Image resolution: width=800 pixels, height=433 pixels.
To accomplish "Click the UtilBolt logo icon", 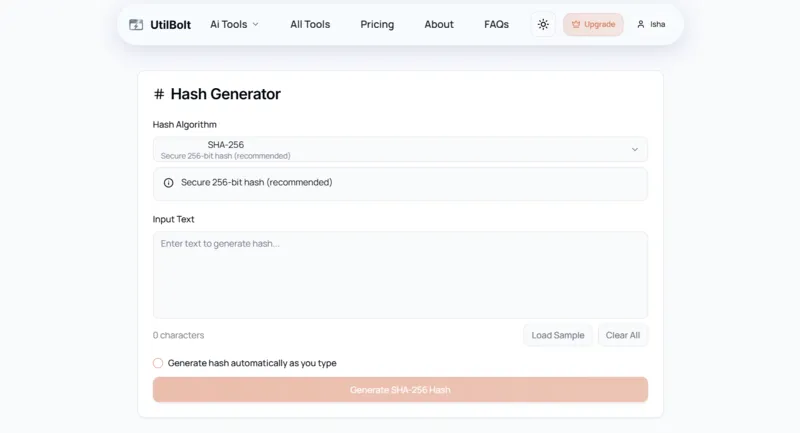I will click(136, 24).
